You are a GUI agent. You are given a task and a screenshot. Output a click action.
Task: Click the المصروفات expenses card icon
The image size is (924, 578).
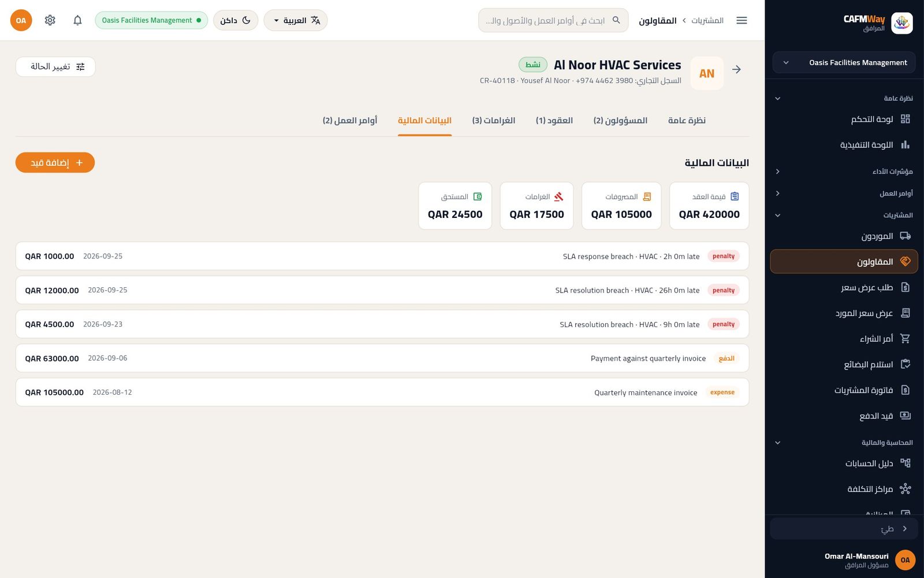(647, 197)
